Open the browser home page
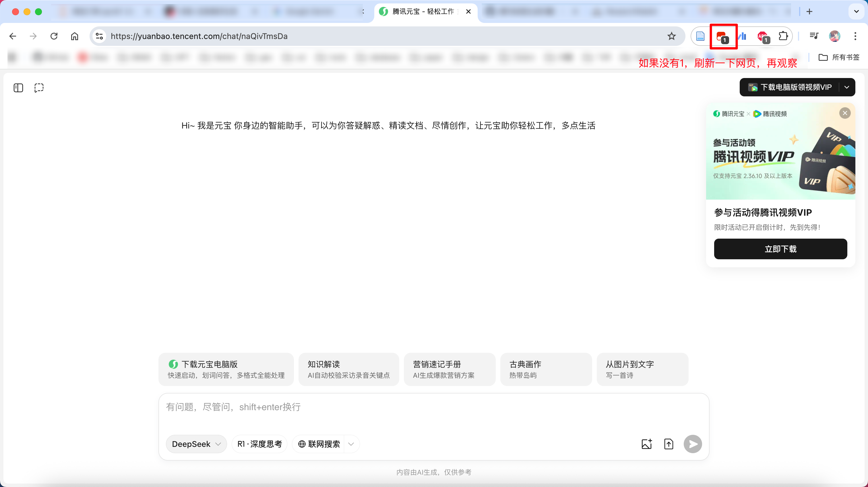The width and height of the screenshot is (868, 487). 74,36
